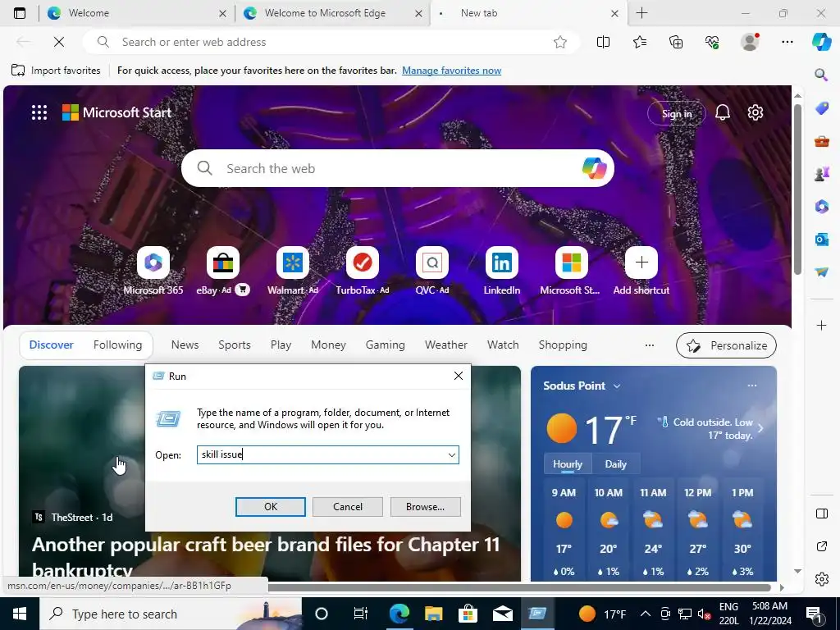
Task: Open File Explorer from the taskbar
Action: pyautogui.click(x=433, y=614)
